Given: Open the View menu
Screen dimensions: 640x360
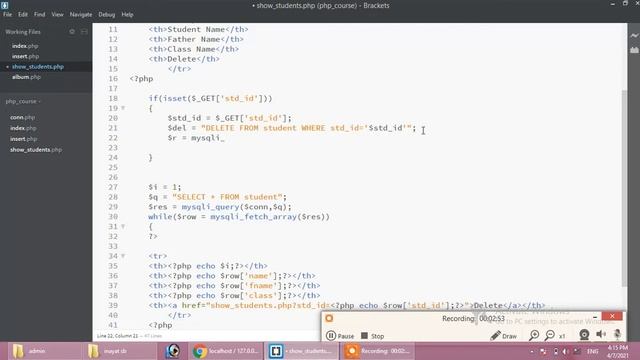Looking at the screenshot, I should [57, 14].
